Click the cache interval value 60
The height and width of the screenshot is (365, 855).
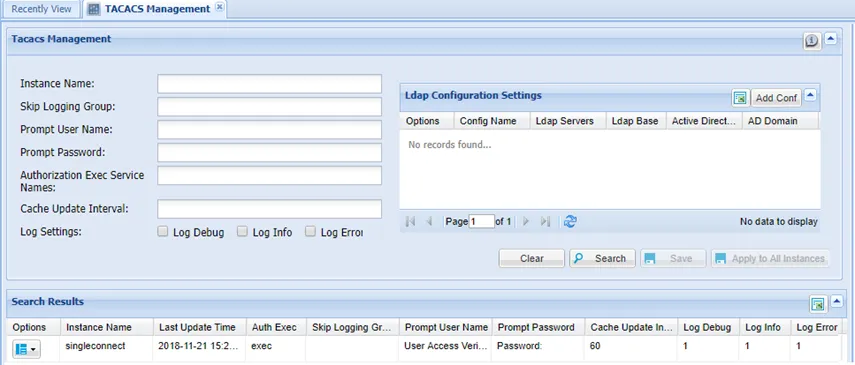click(631, 346)
